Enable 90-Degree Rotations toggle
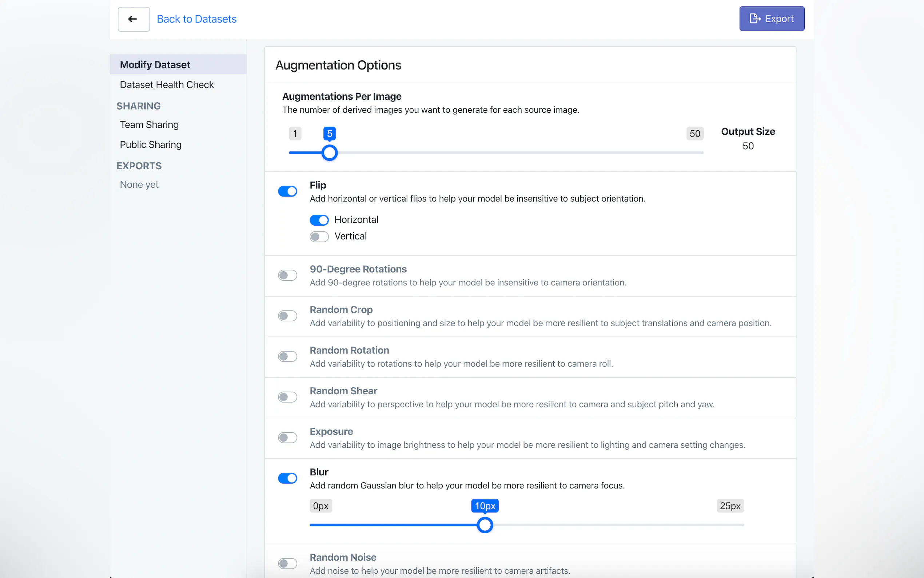Viewport: 924px width, 578px height. pyautogui.click(x=287, y=275)
